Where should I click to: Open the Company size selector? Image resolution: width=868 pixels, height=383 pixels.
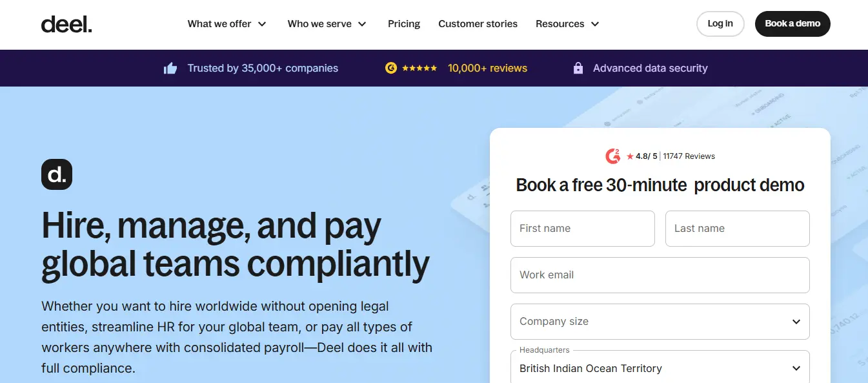click(660, 321)
